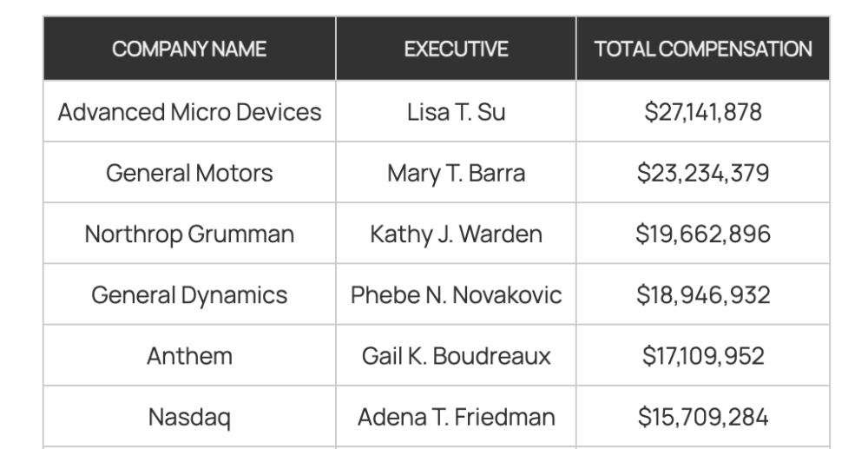Screen dimensions: 868x449
Task: Click the $17,109,952 compensation value
Action: point(703,355)
